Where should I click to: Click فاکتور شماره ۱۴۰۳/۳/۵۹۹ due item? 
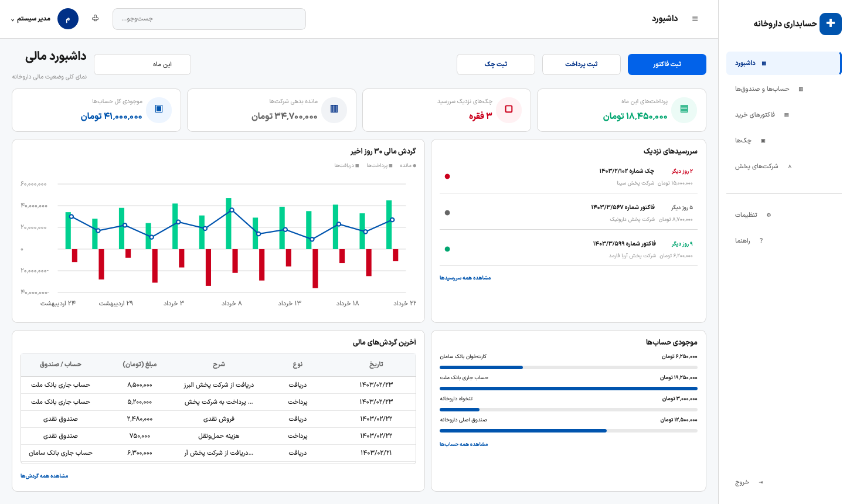569,249
